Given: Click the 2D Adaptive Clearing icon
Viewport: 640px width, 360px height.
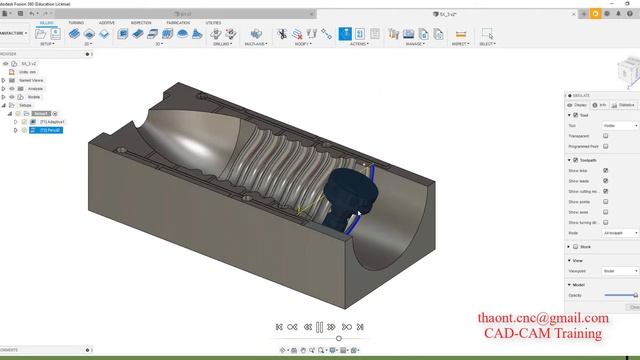Looking at the screenshot, I should 74,34.
